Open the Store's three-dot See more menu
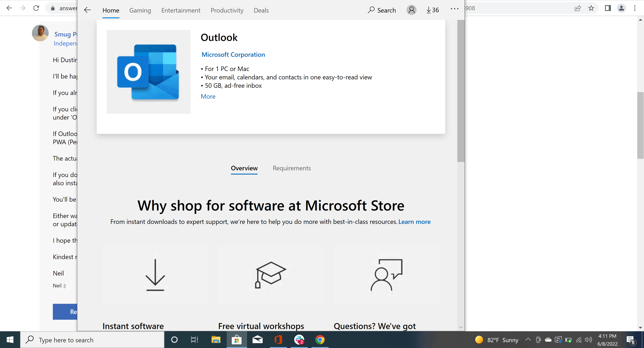The image size is (644, 348). pyautogui.click(x=454, y=9)
